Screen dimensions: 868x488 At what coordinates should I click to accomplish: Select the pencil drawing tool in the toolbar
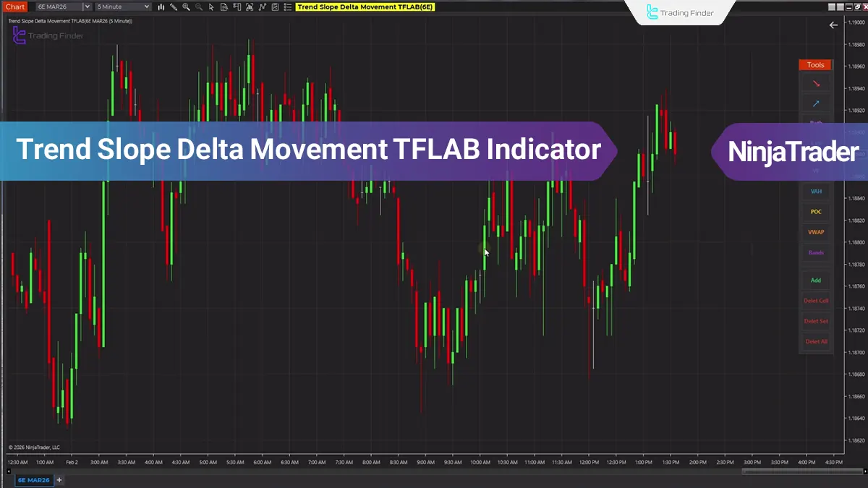(x=174, y=7)
